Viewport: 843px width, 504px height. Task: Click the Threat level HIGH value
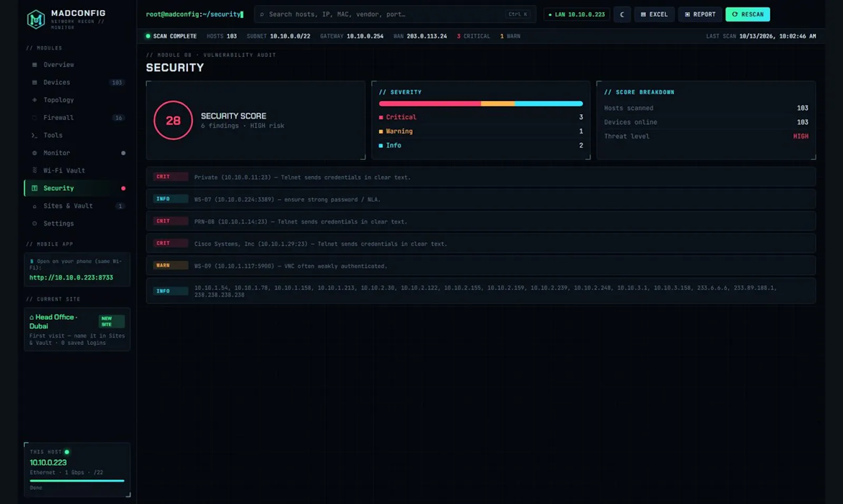tap(800, 136)
